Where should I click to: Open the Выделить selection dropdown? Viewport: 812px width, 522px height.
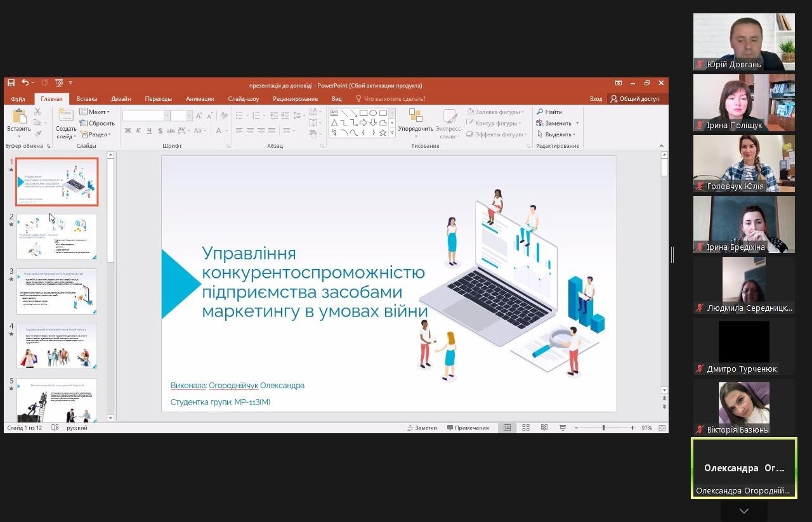(556, 134)
